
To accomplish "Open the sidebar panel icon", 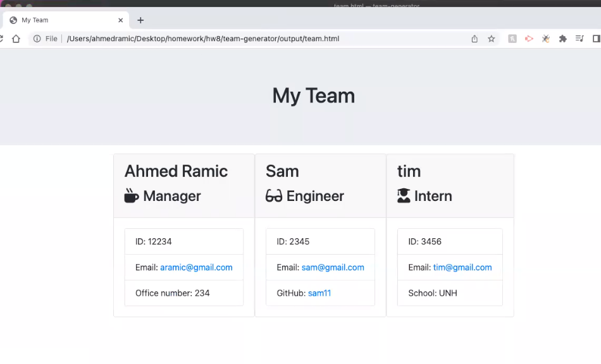I will (x=596, y=39).
